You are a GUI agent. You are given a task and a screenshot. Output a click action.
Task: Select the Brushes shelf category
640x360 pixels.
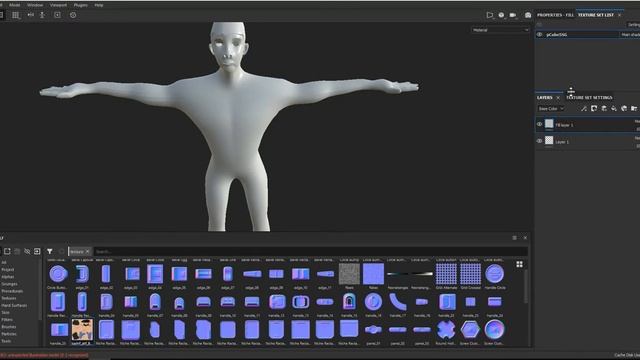[x=9, y=327]
